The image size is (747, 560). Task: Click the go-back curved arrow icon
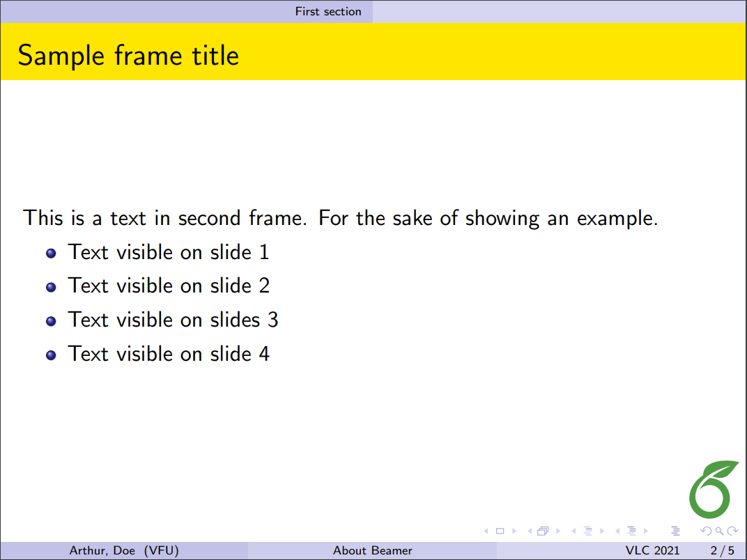coord(705,531)
